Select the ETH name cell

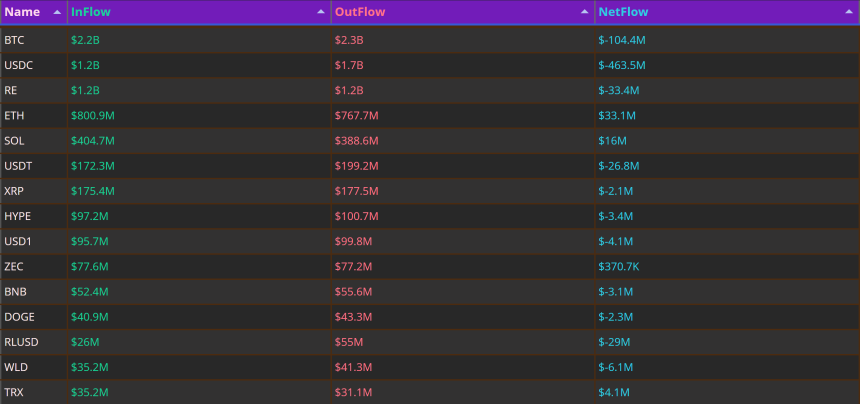pos(34,116)
